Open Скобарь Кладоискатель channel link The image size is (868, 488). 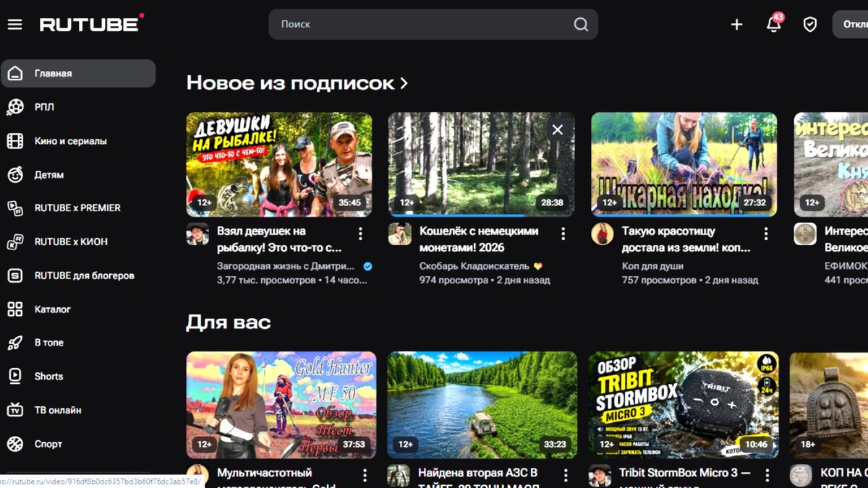(x=475, y=266)
